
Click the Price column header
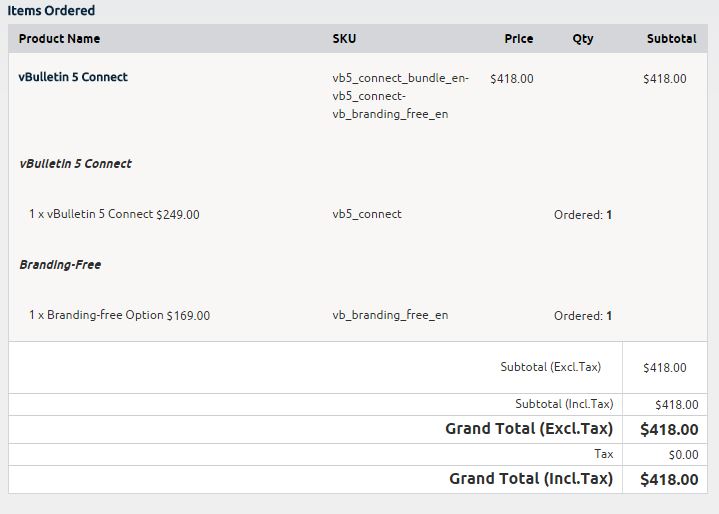tap(518, 39)
